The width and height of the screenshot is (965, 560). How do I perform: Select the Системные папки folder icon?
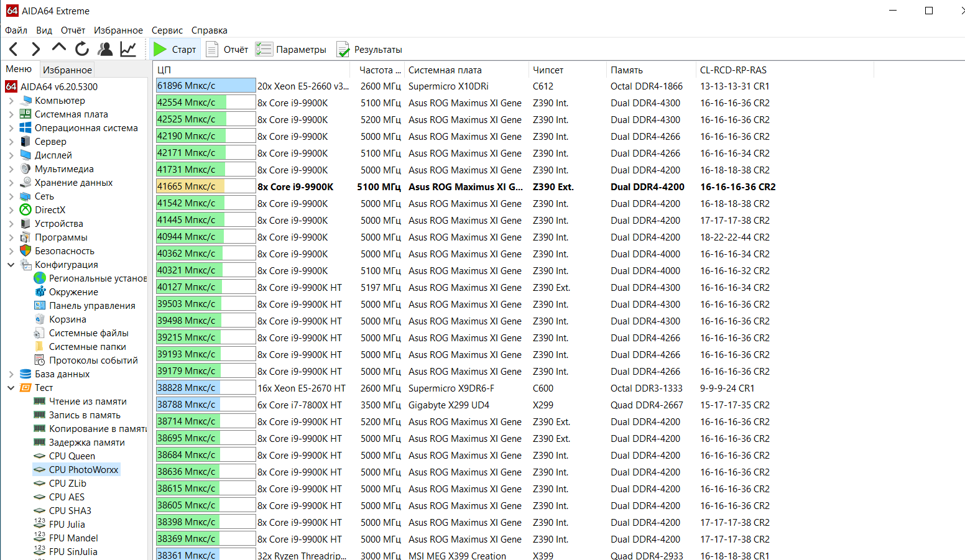coord(40,347)
